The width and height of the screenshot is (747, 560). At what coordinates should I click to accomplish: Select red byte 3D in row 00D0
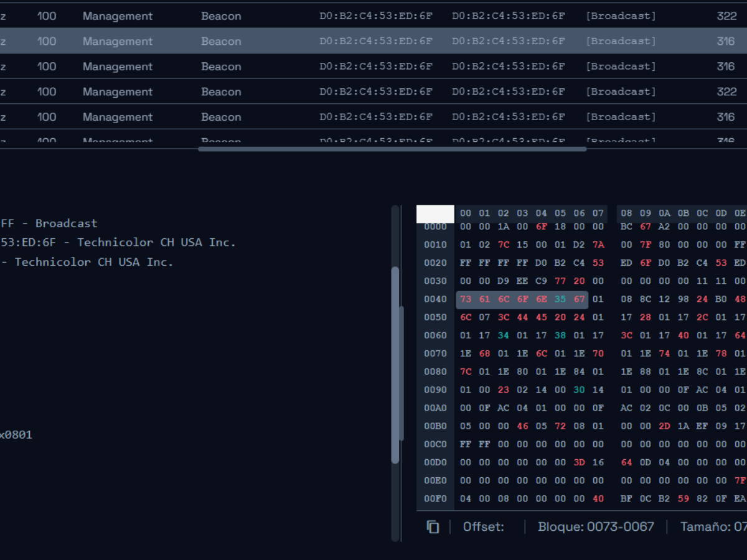pyautogui.click(x=579, y=462)
